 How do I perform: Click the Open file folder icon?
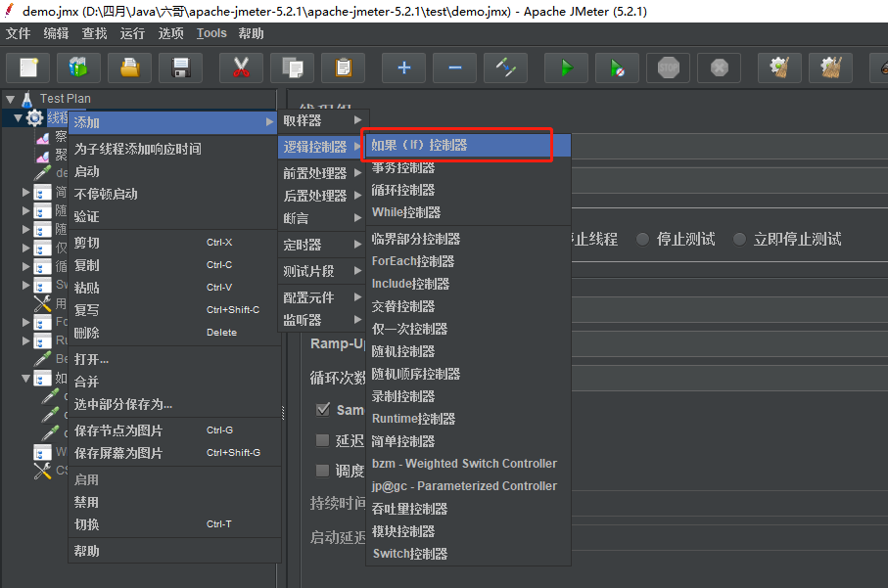[x=129, y=68]
